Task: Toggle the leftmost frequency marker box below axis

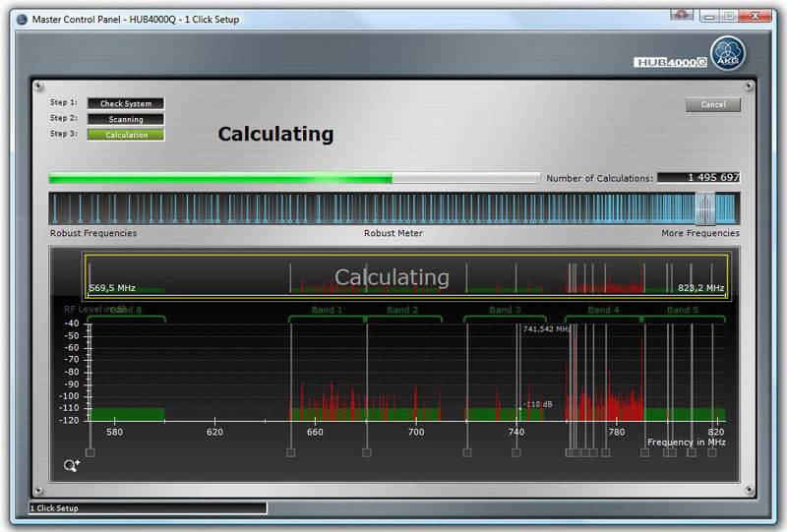Action: [x=91, y=452]
